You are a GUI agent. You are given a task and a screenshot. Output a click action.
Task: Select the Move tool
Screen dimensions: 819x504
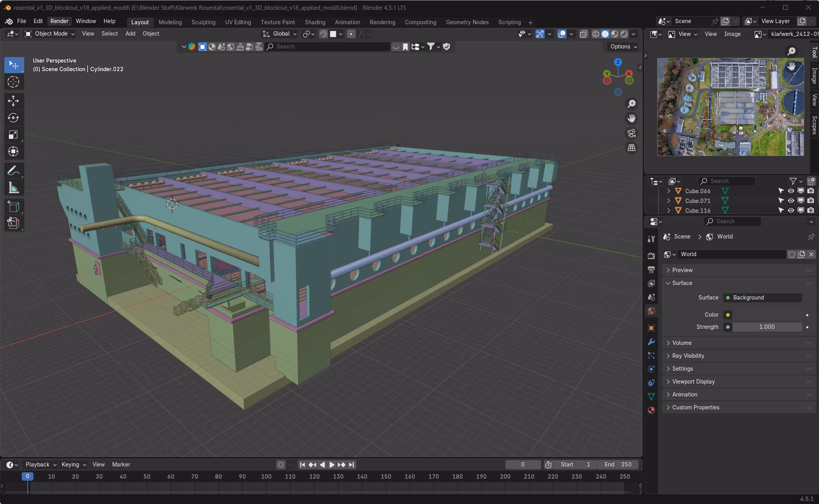[x=13, y=101]
